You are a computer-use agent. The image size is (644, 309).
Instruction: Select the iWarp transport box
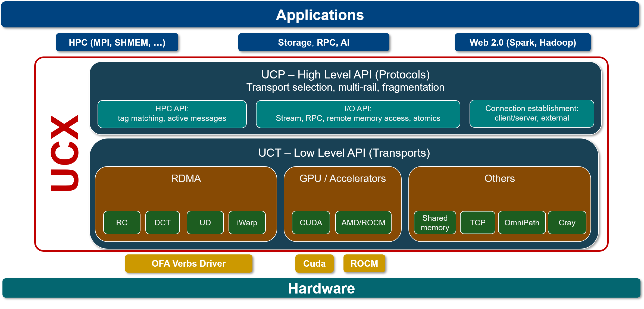(x=247, y=222)
